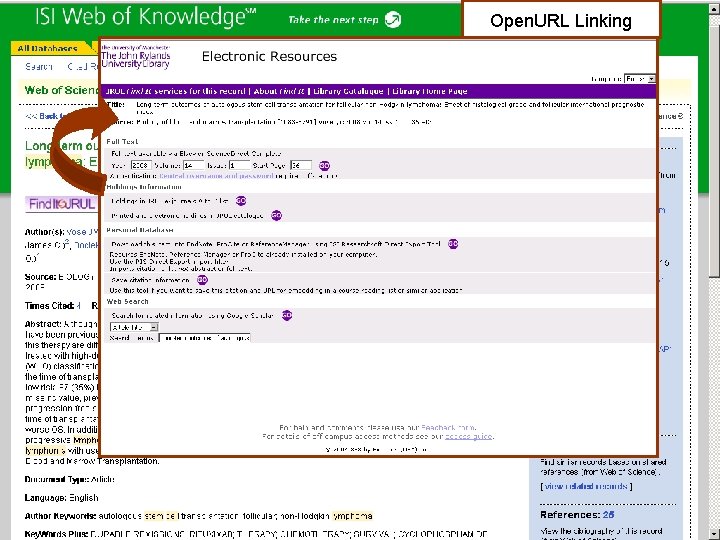720x540 pixels.
Task: Click the Full Text section heading
Action: pyautogui.click(x=122, y=141)
